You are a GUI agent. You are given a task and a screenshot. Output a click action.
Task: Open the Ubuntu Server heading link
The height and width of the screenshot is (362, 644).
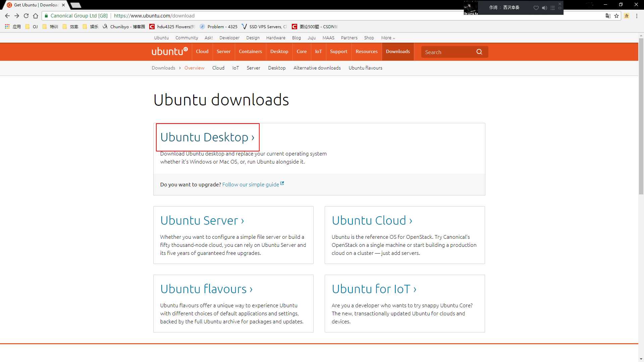pyautogui.click(x=202, y=220)
